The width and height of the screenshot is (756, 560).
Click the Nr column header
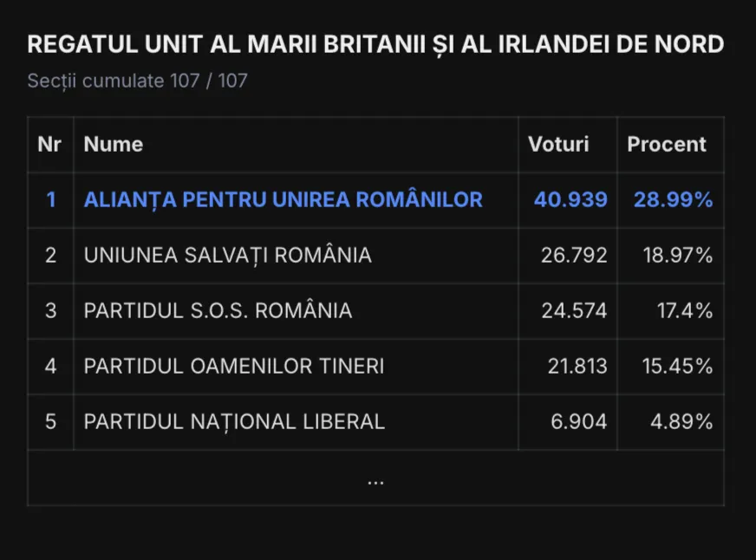(49, 144)
